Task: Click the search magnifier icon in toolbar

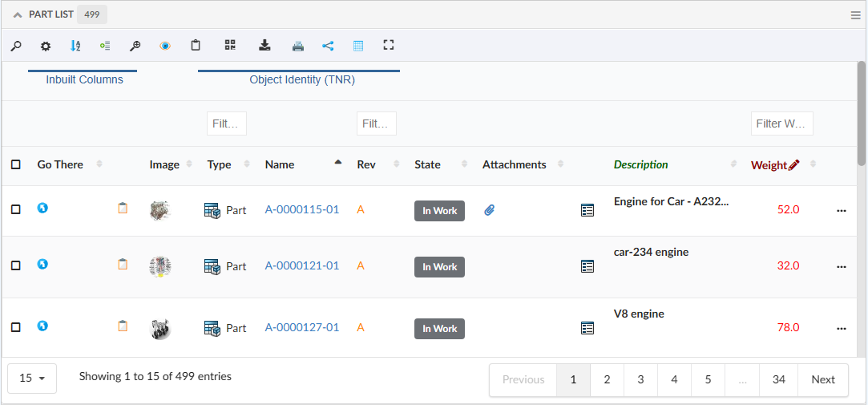Action: (x=15, y=46)
